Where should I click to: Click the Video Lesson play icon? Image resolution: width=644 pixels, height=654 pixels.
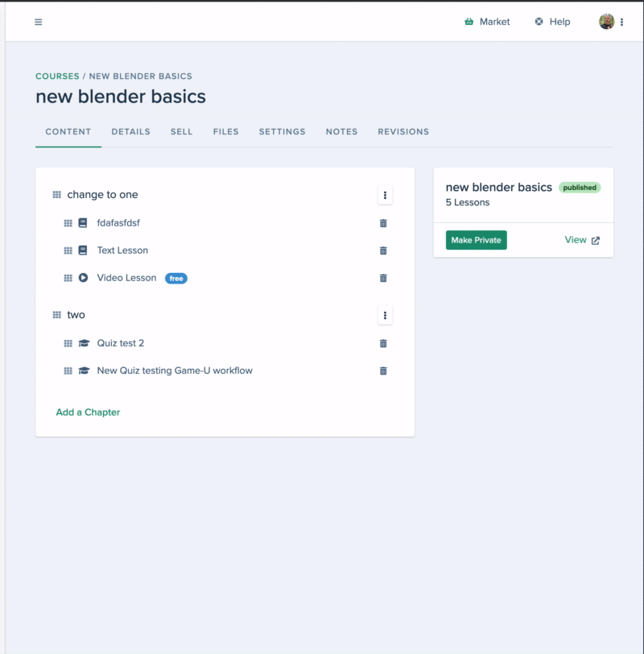(84, 278)
